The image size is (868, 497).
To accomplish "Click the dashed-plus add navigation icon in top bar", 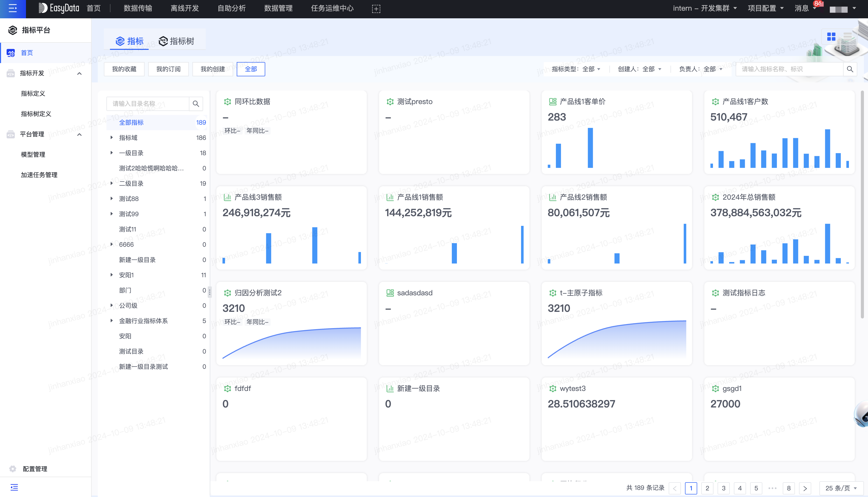I will pos(376,8).
